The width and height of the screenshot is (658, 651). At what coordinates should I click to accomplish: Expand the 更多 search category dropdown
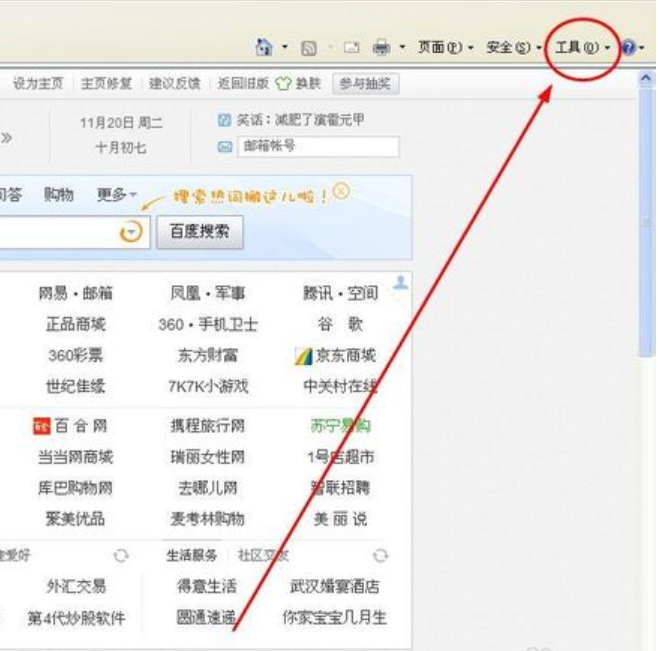click(116, 195)
